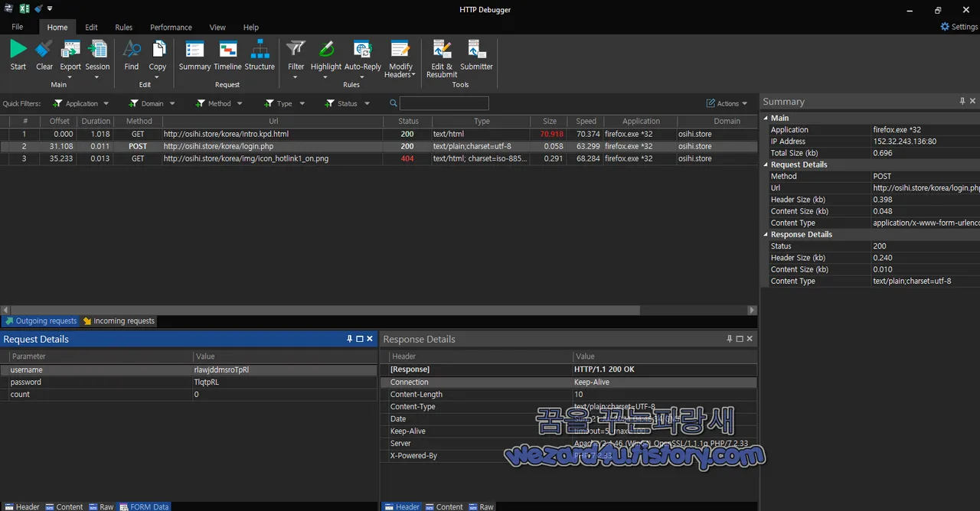Close the Request Details panel
Viewport: 980px width, 511px height.
(x=370, y=339)
